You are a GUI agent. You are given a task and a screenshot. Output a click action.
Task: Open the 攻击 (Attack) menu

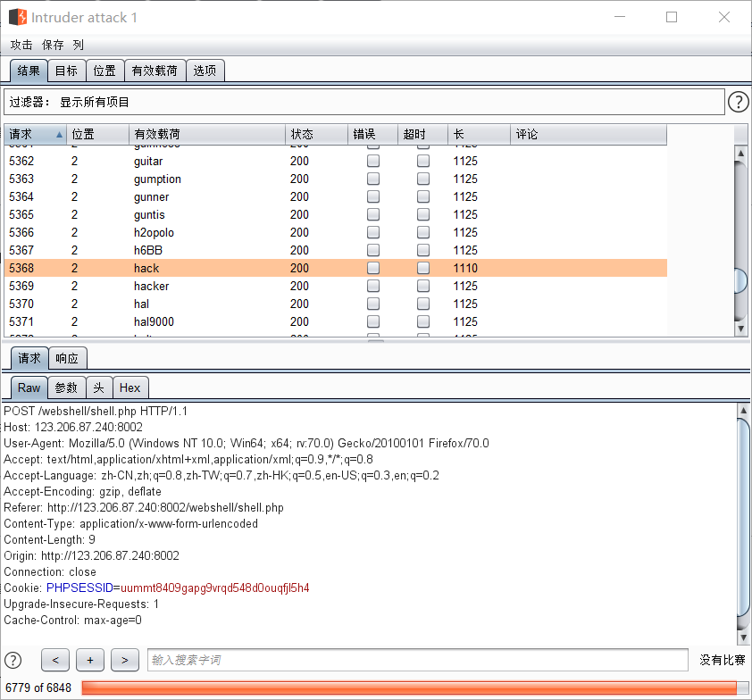tap(21, 45)
